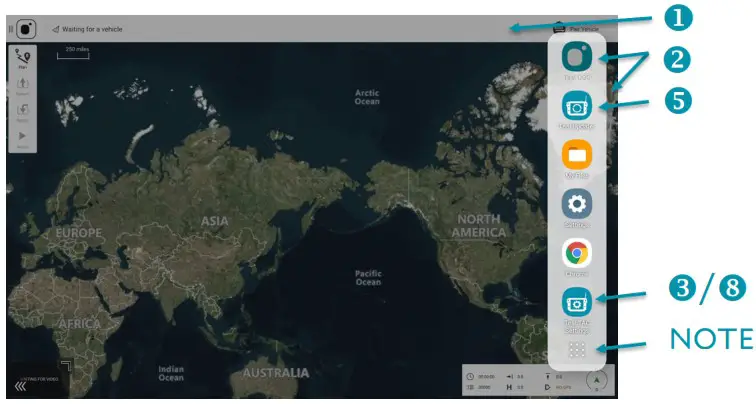Image resolution: width=756 pixels, height=404 pixels.
Task: Click the Waiting for a vehicle status
Action: 87,29
